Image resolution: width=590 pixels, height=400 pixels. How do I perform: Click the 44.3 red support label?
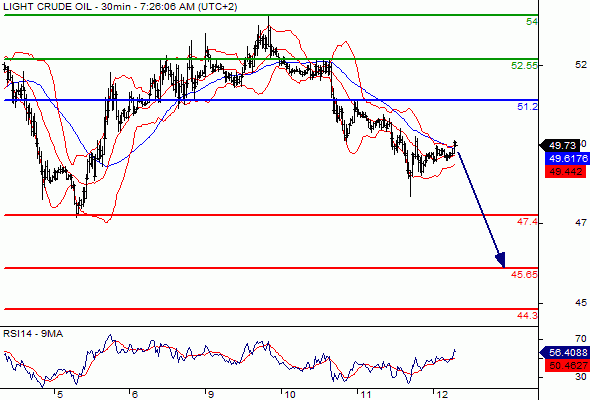[527, 315]
